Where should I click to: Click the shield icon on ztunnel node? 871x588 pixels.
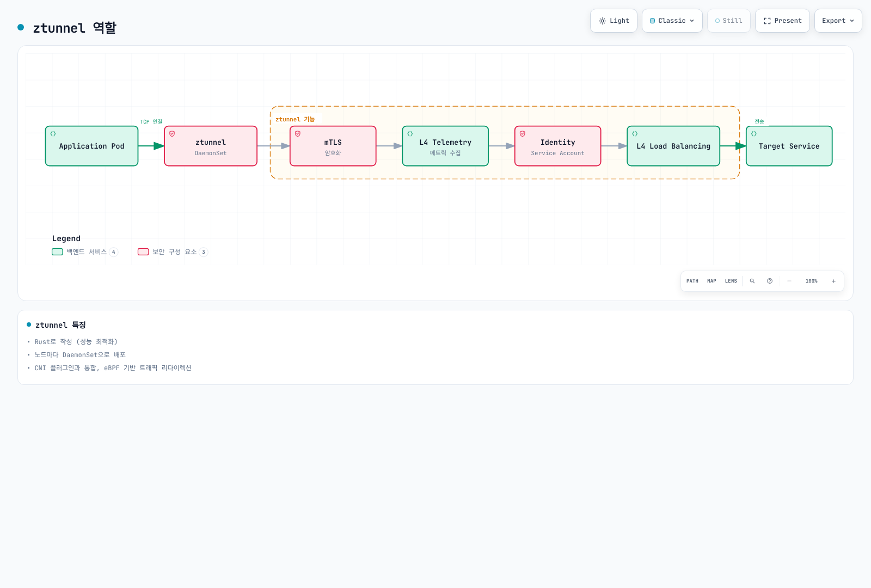click(172, 133)
